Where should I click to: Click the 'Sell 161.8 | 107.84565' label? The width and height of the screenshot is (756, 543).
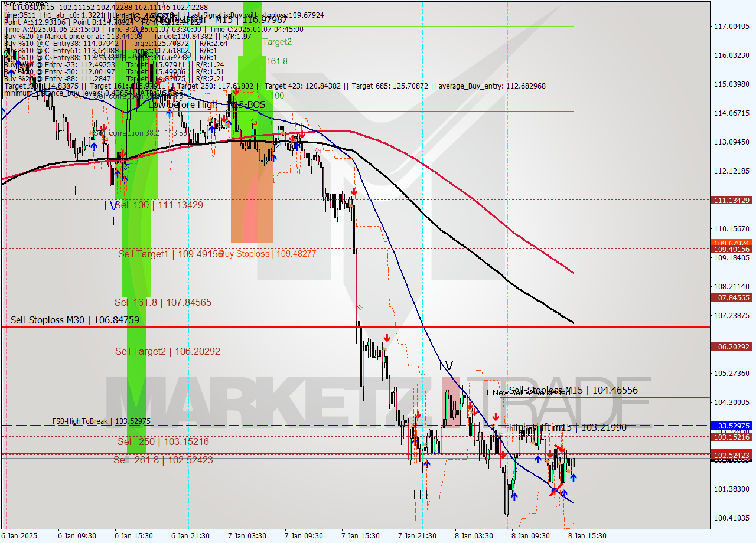tap(163, 302)
